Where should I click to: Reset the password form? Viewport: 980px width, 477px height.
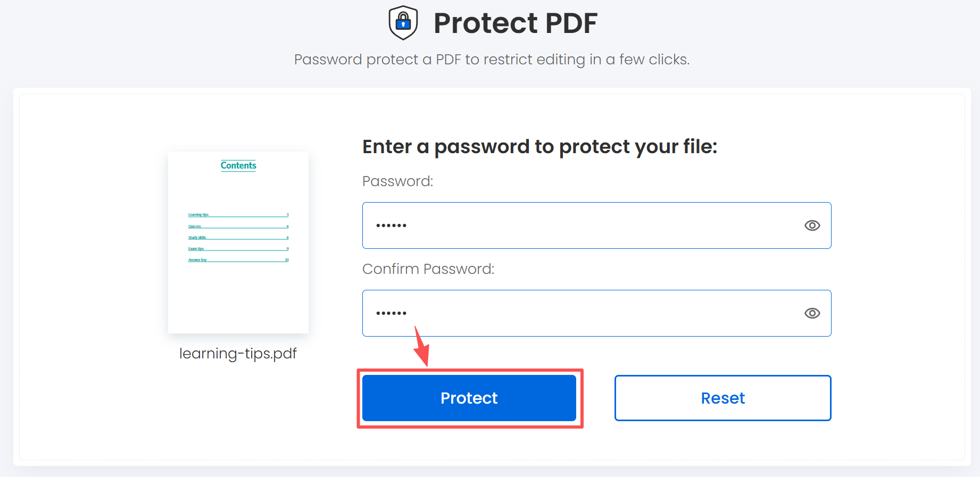tap(722, 398)
